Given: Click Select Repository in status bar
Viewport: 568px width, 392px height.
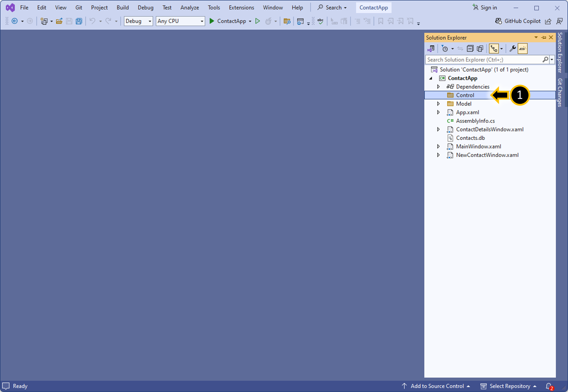Looking at the screenshot, I should click(x=508, y=386).
